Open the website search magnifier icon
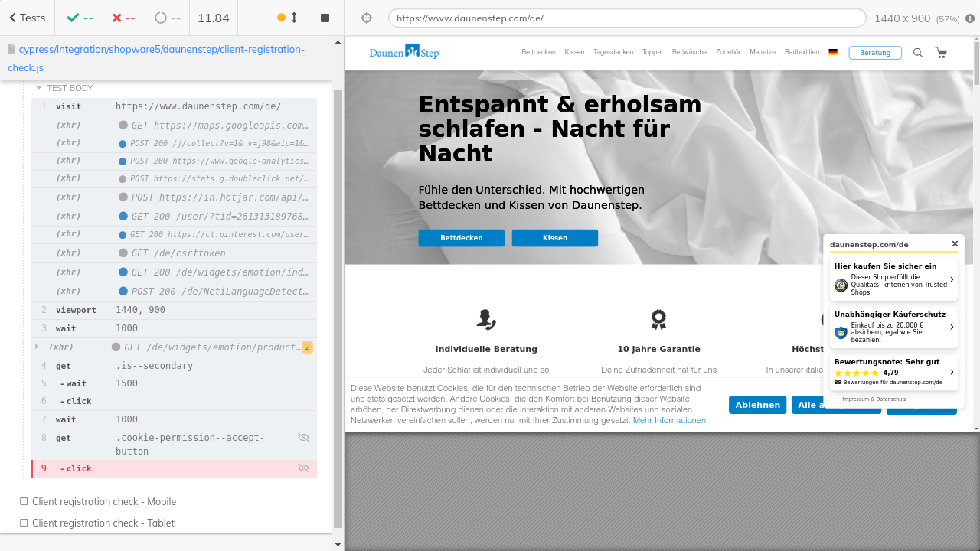 918,53
